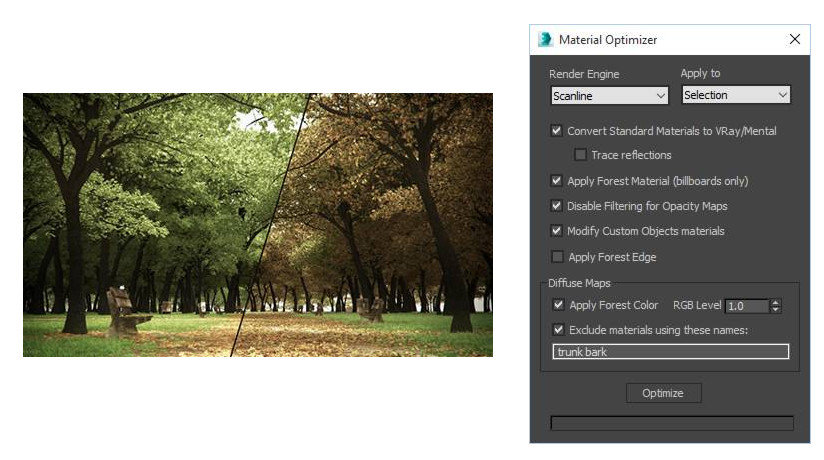824x460 pixels.
Task: Open the Render Engine dropdown showing Scanline
Action: pyautogui.click(x=609, y=95)
